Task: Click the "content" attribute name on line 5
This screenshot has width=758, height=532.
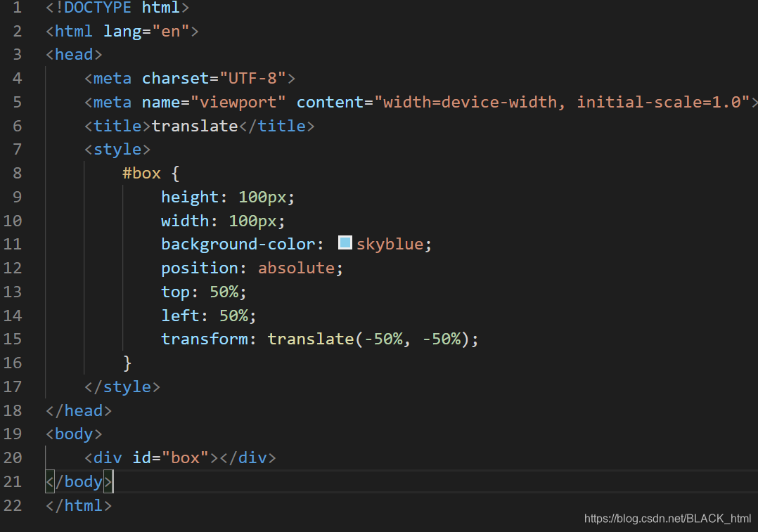Action: [330, 103]
